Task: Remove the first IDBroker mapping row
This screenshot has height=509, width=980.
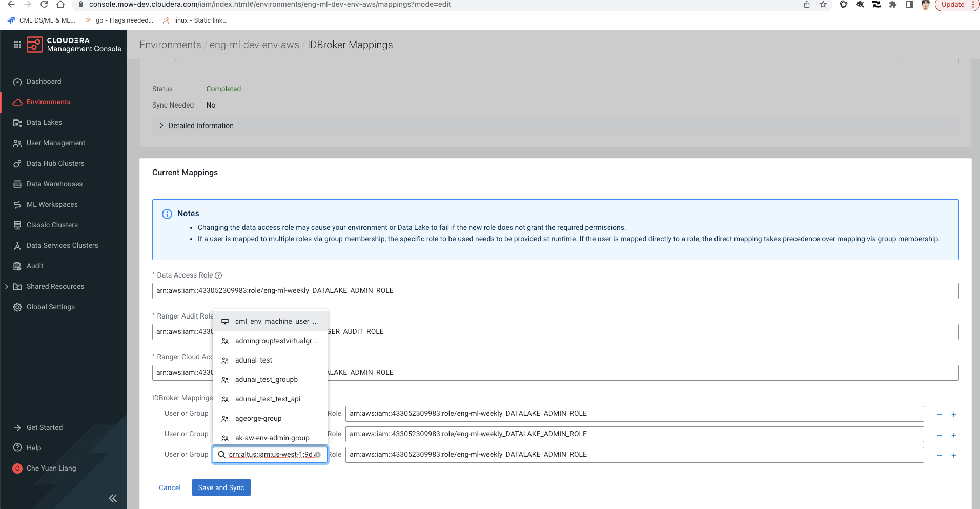Action: point(939,415)
